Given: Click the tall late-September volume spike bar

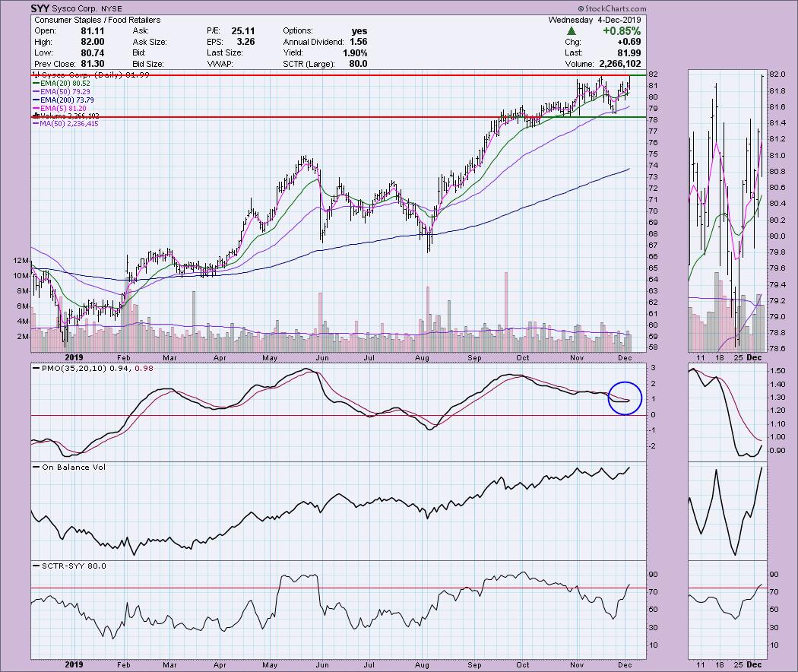Looking at the screenshot, I should click(506, 312).
